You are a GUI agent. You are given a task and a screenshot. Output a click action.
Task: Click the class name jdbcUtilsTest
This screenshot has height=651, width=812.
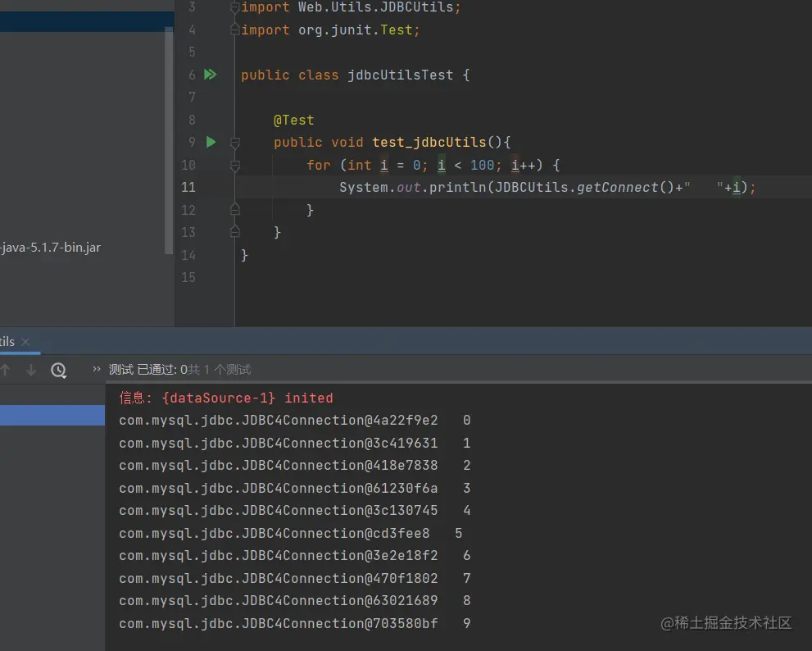(401, 75)
